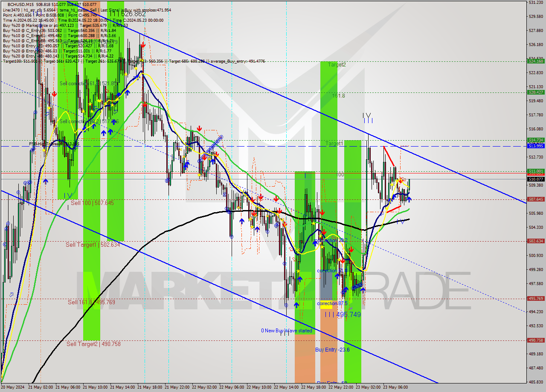Click the 'Sell 161.8 | 495.769' label
Viewport: 546px width, 392px height.
click(91, 302)
